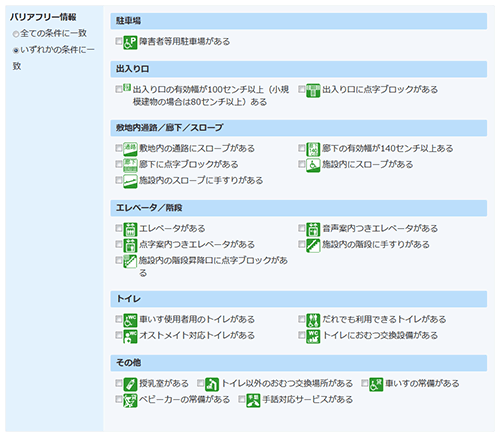Viewport: 500px width, 437px height.
Task: Click the sign language service icon
Action: (253, 400)
